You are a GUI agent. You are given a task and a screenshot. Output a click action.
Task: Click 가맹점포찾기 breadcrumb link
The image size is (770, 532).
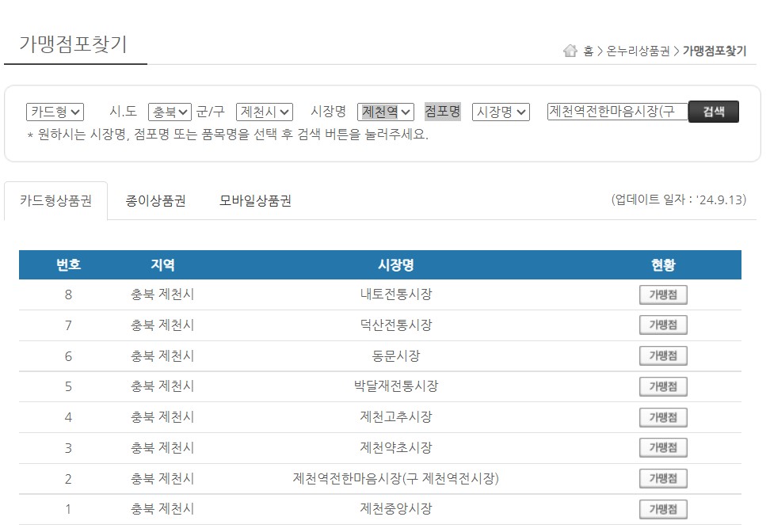tap(715, 51)
